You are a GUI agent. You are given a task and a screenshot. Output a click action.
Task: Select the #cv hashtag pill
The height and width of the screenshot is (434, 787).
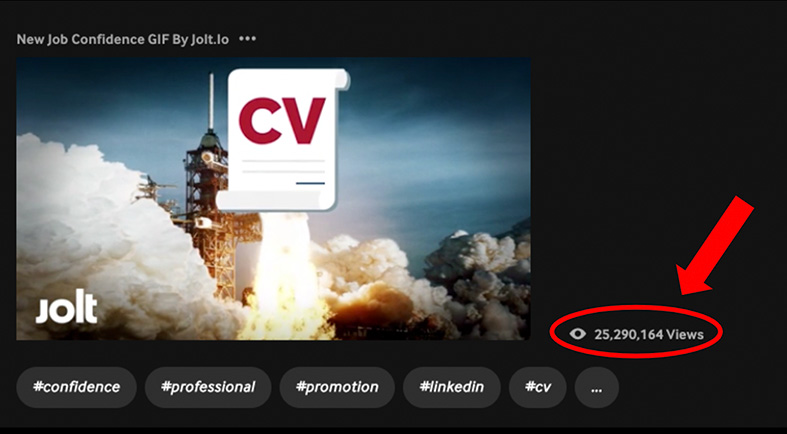tap(538, 387)
